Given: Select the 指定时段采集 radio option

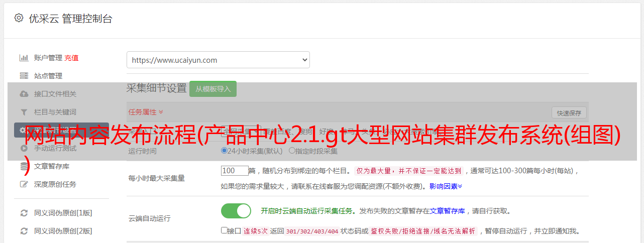Looking at the screenshot, I should 292,151.
